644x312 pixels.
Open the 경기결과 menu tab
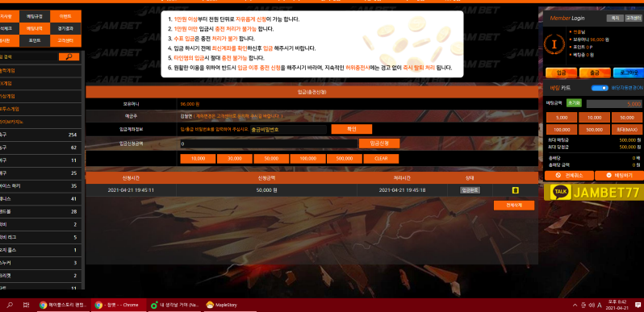click(x=65, y=29)
